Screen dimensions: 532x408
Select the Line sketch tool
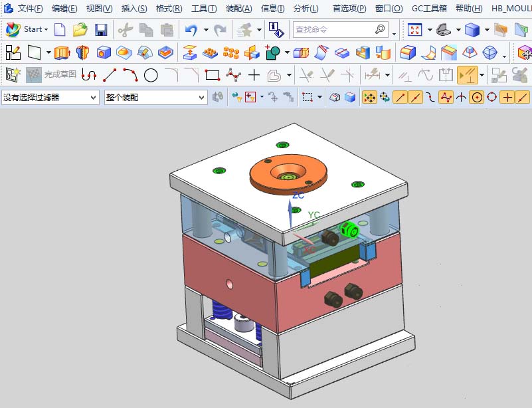point(110,75)
